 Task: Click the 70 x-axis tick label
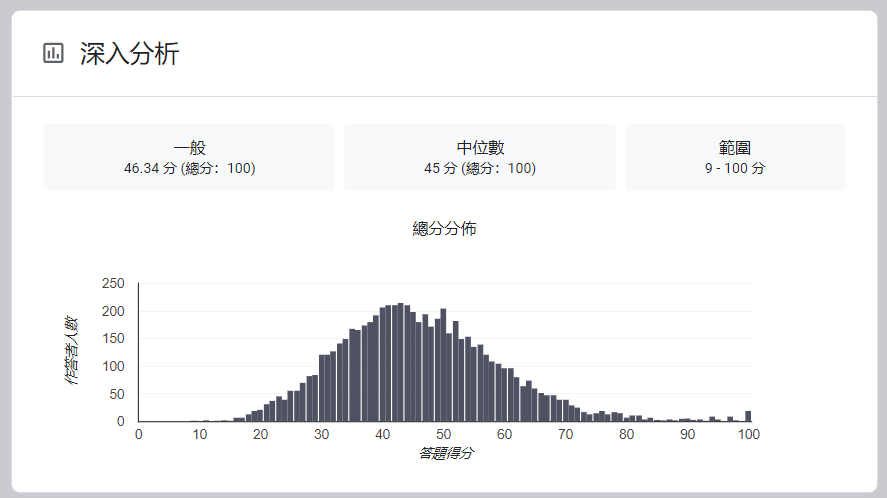[566, 435]
